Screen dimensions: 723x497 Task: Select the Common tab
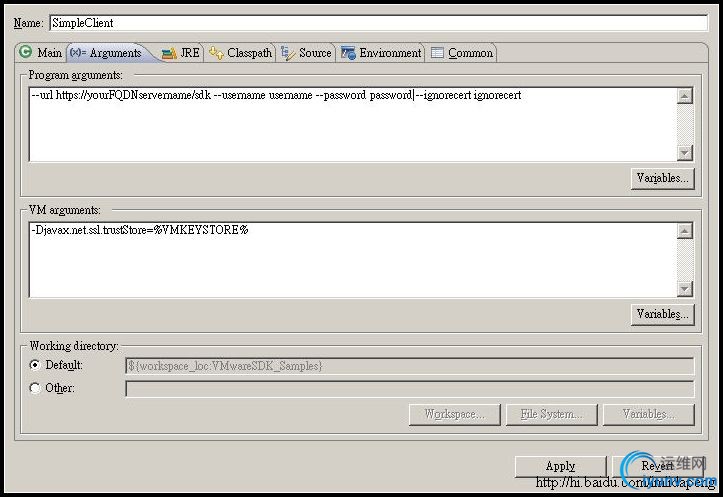pyautogui.click(x=462, y=53)
